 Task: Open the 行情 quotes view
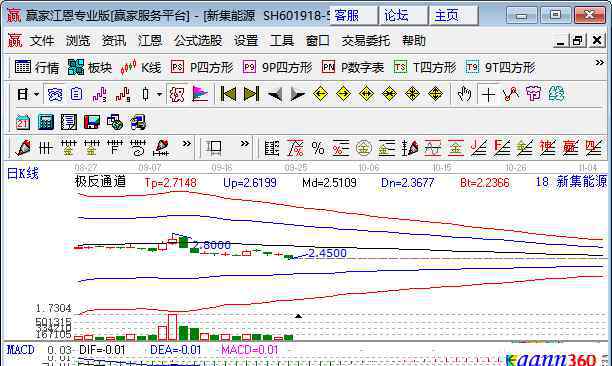(37, 68)
